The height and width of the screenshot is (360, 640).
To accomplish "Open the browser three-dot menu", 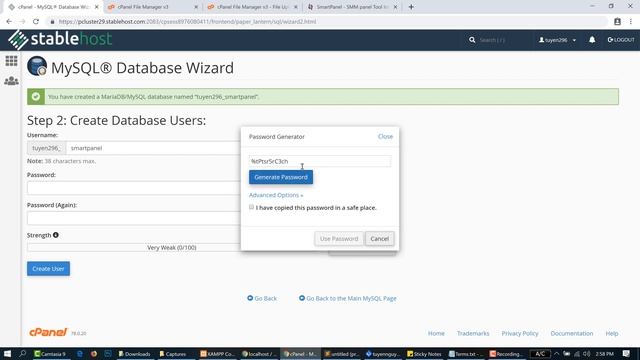I will click(631, 22).
